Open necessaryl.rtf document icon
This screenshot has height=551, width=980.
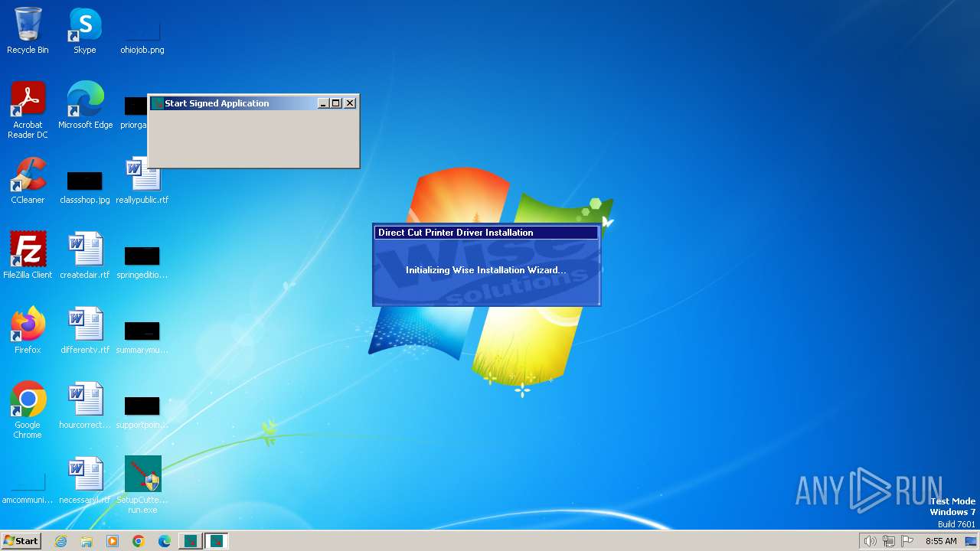tap(85, 481)
